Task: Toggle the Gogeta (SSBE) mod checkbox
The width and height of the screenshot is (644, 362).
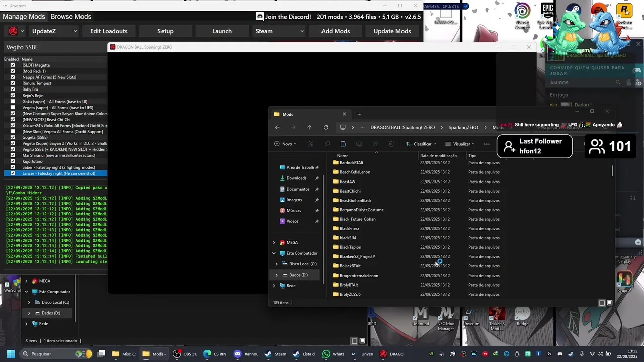Action: [x=13, y=138]
